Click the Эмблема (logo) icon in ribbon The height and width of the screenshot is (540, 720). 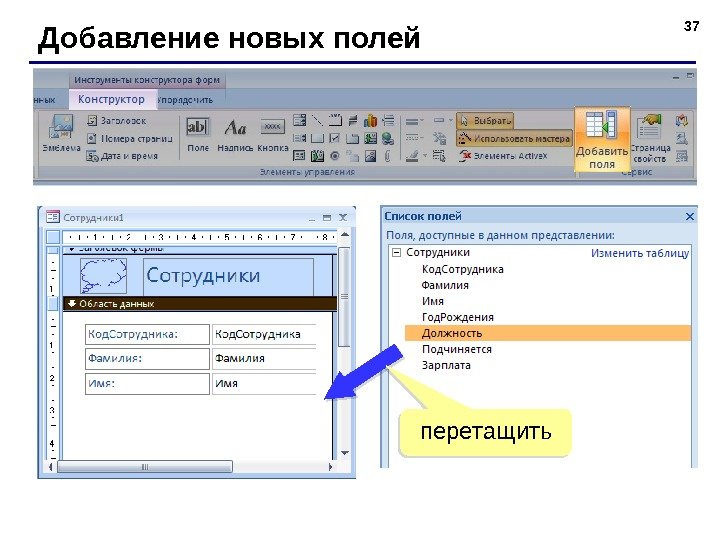tap(62, 132)
